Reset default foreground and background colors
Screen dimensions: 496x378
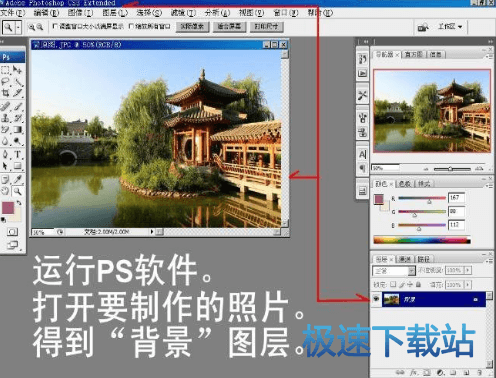(x=3, y=220)
